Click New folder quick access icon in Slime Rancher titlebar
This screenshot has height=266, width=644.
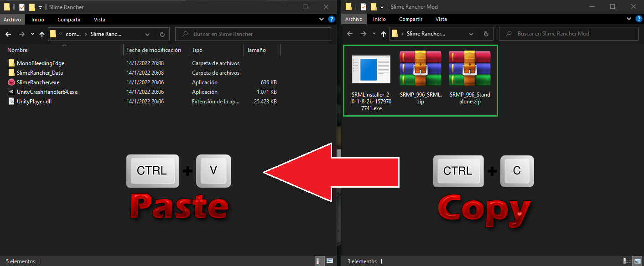pos(32,7)
